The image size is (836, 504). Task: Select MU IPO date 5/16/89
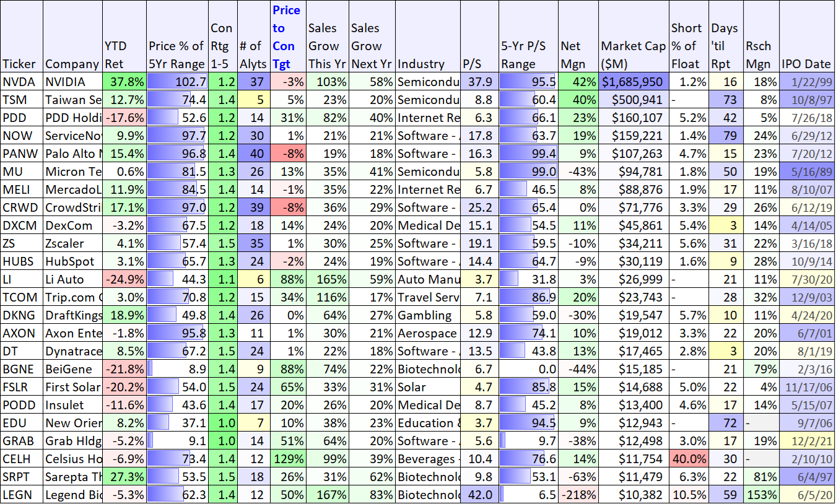[x=807, y=172]
